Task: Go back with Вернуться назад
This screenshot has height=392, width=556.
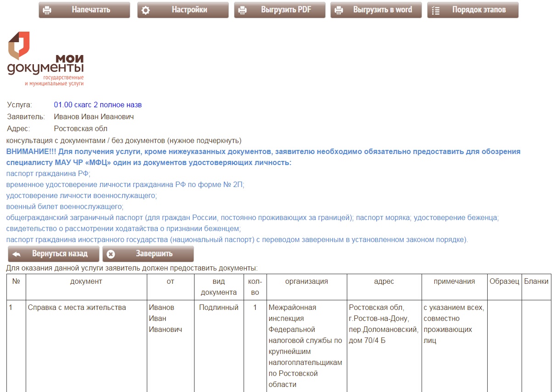Action: click(x=59, y=254)
